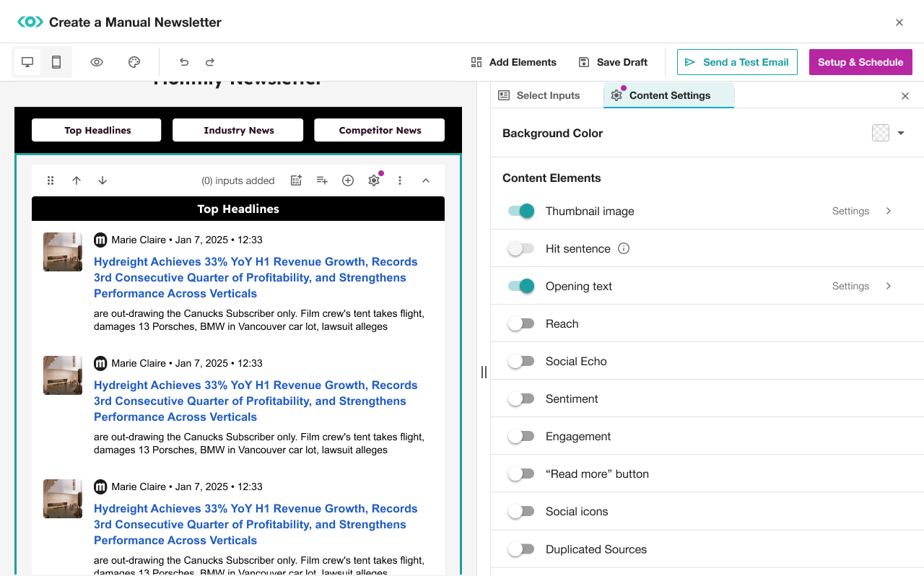Turn on the Sentiment toggle

[x=521, y=398]
